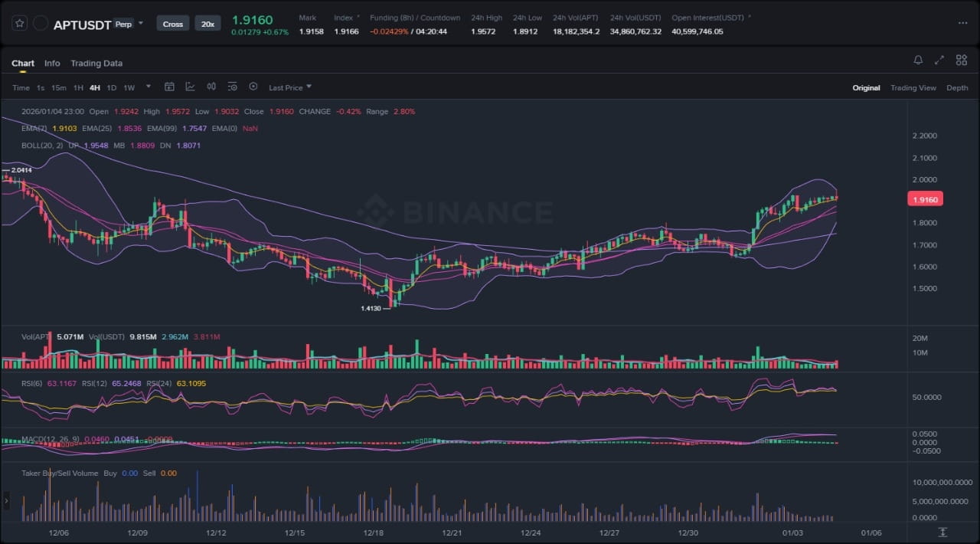
Task: Select the 1s interval
Action: tap(41, 87)
